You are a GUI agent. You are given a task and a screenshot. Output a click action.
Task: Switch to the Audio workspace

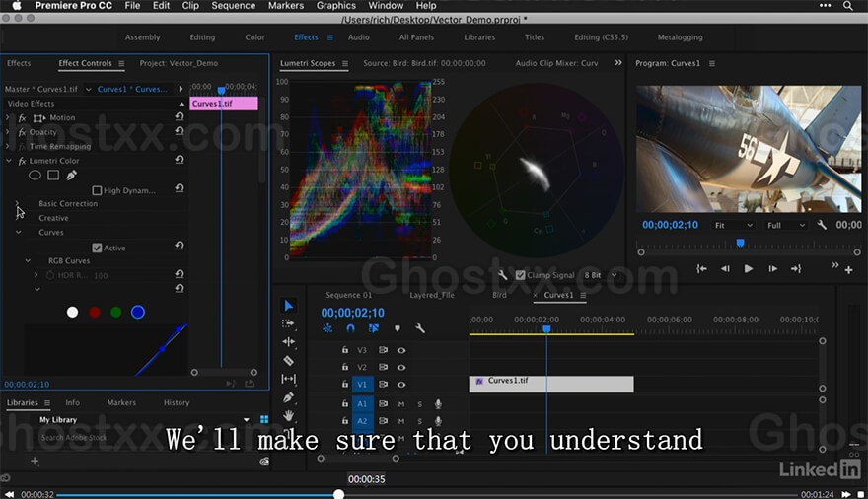click(359, 37)
